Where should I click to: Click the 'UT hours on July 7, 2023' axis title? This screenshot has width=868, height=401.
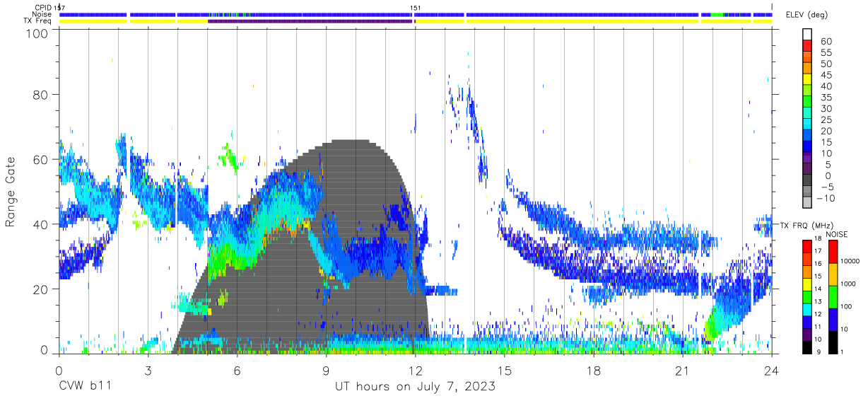tap(415, 387)
